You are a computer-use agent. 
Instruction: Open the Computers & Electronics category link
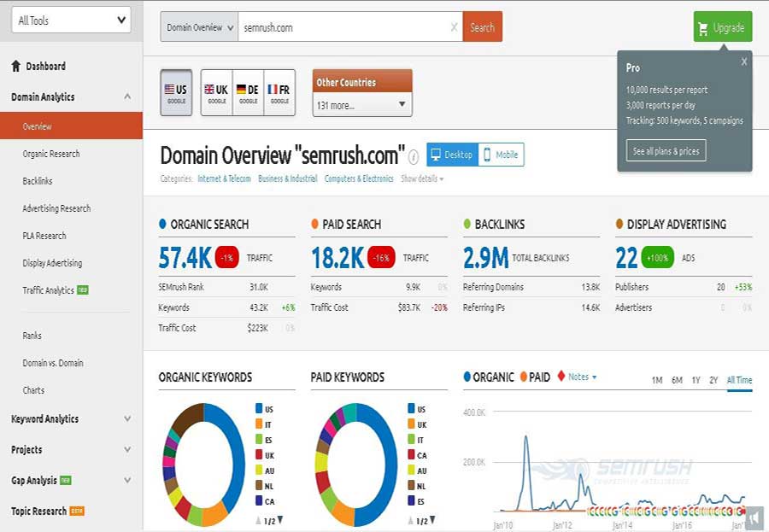[x=359, y=178]
